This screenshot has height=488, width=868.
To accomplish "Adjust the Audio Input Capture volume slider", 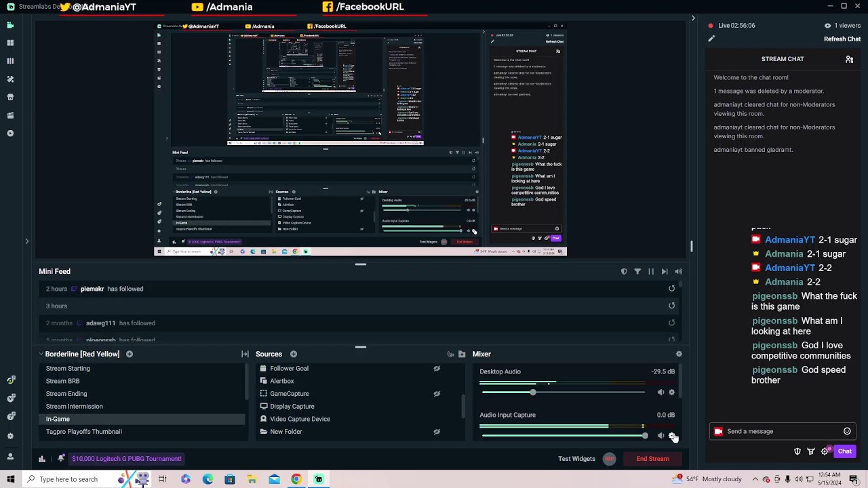I will coord(644,436).
